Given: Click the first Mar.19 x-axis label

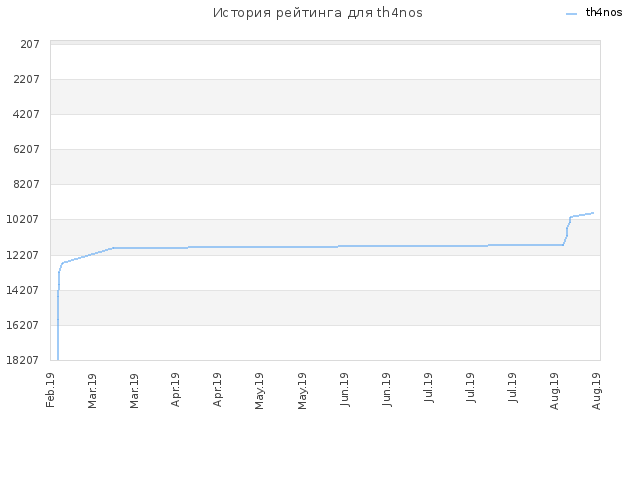Looking at the screenshot, I should (92, 391).
